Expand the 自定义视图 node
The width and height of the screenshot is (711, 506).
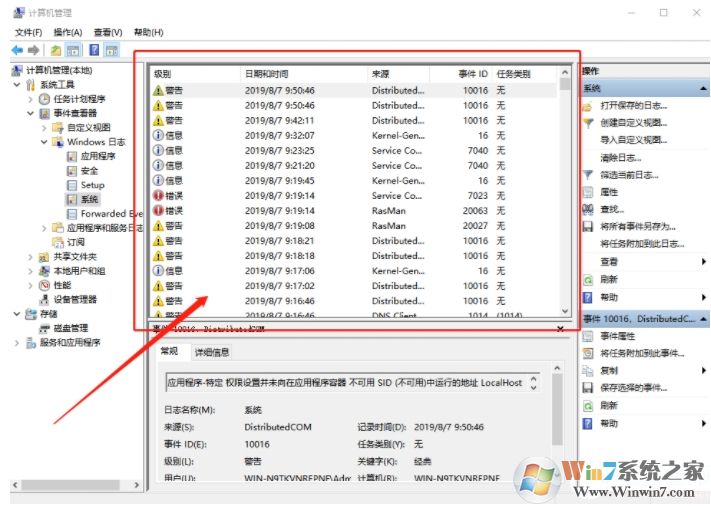point(44,128)
